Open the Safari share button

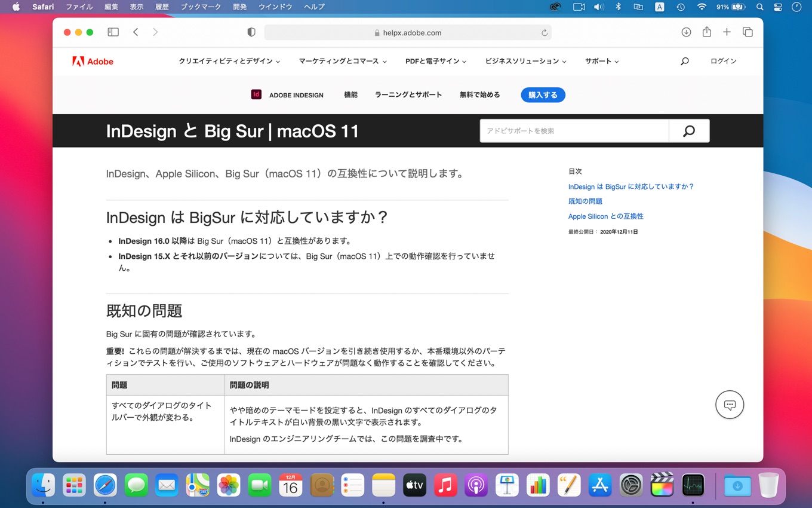707,32
